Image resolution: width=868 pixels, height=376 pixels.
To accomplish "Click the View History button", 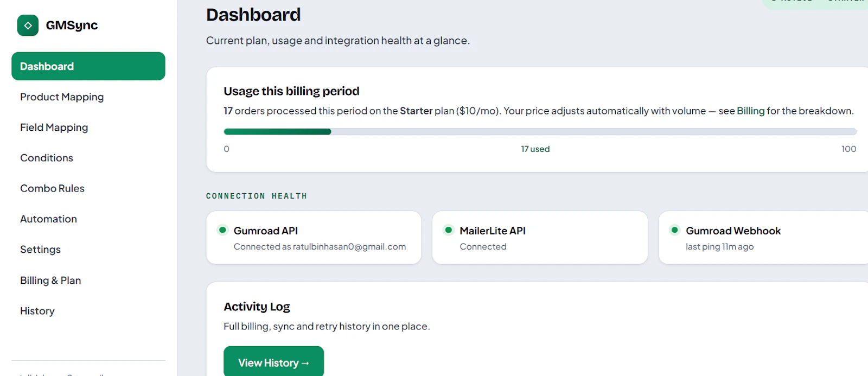I will click(273, 362).
